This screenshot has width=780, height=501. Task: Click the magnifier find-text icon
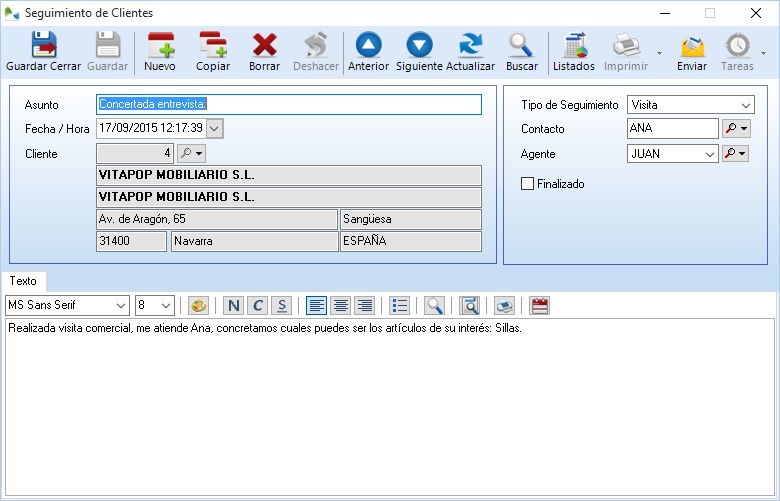434,305
